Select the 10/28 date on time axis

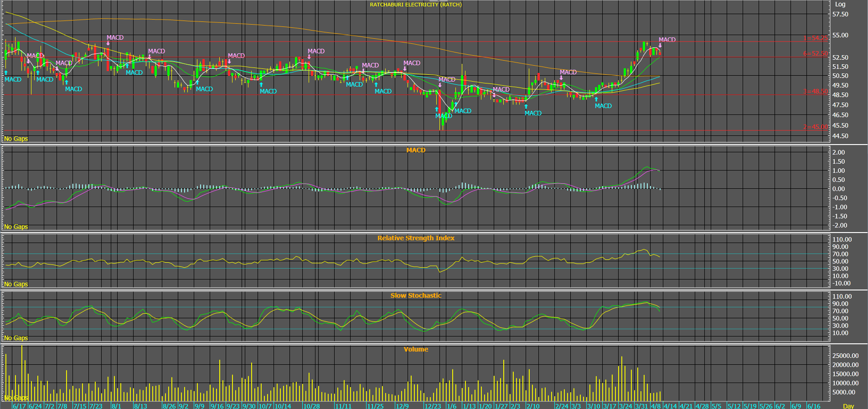pos(312,406)
